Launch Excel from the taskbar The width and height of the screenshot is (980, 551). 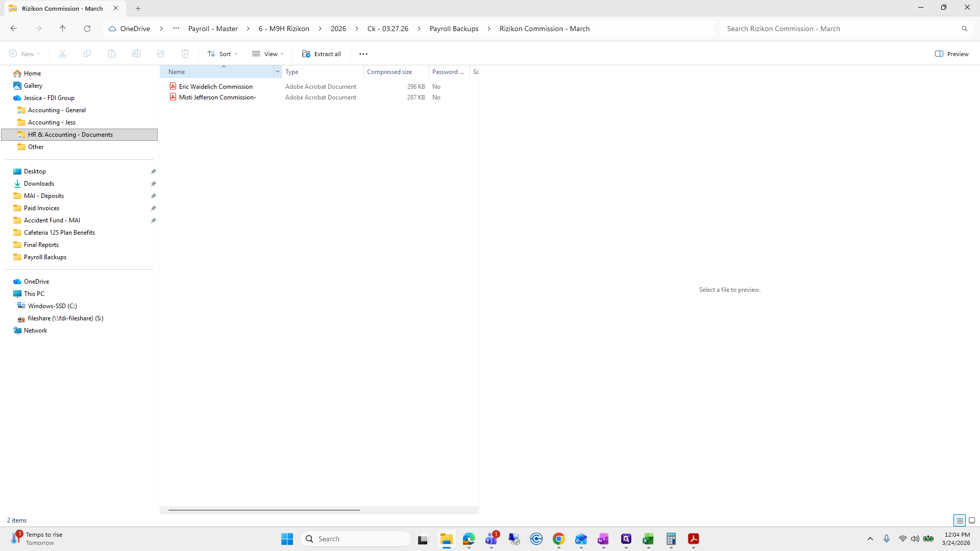[x=648, y=538]
